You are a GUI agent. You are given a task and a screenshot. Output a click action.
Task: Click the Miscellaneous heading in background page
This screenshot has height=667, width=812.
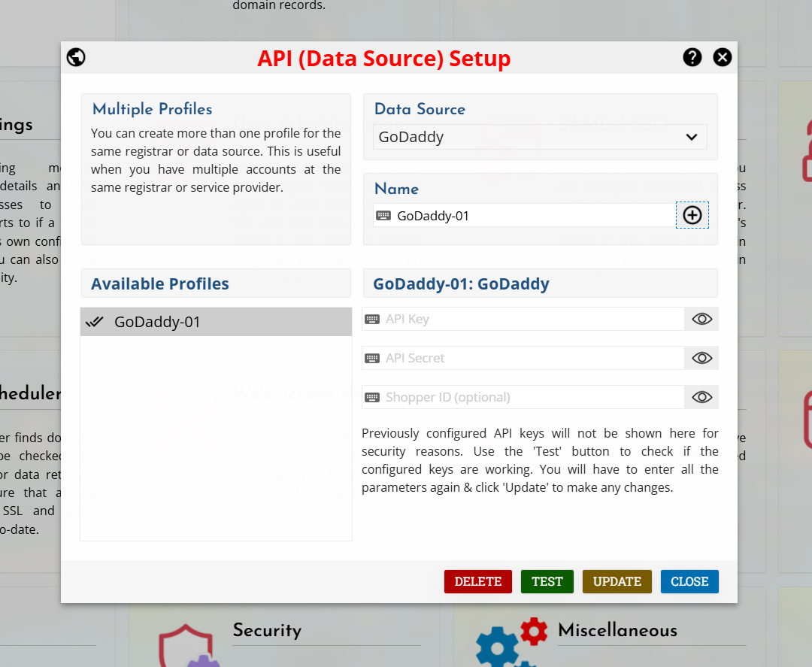coord(618,630)
